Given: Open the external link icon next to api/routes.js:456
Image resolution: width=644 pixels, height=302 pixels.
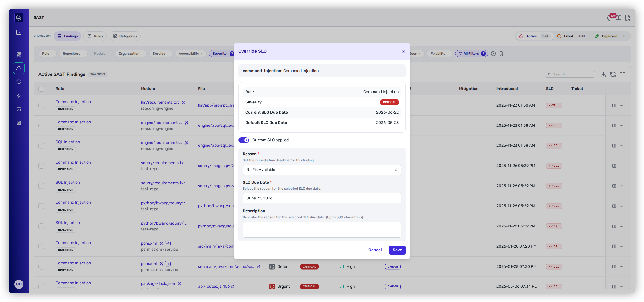Looking at the screenshot, I should click(x=233, y=287).
